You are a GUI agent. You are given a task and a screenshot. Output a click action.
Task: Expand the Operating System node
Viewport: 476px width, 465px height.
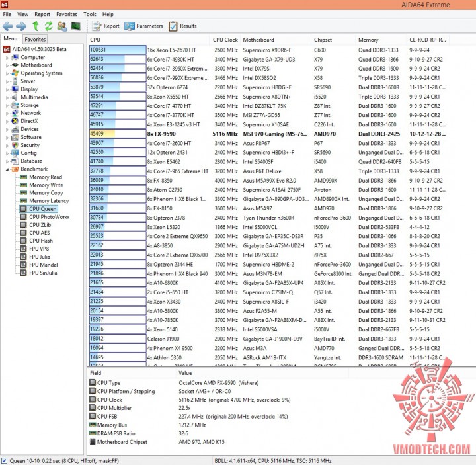click(x=7, y=73)
